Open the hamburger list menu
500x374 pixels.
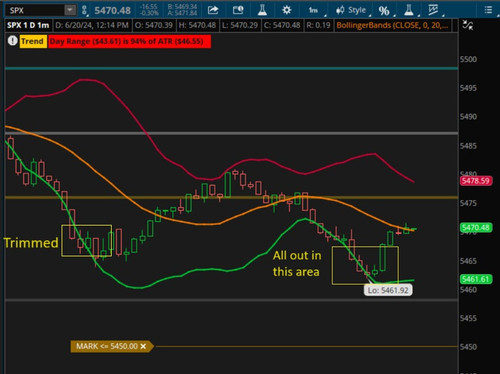coord(488,10)
